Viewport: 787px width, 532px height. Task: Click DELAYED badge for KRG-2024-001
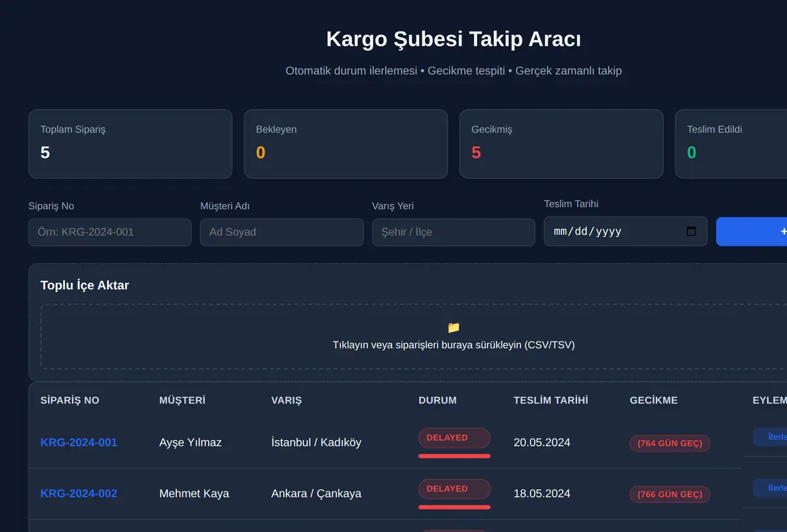(x=454, y=438)
